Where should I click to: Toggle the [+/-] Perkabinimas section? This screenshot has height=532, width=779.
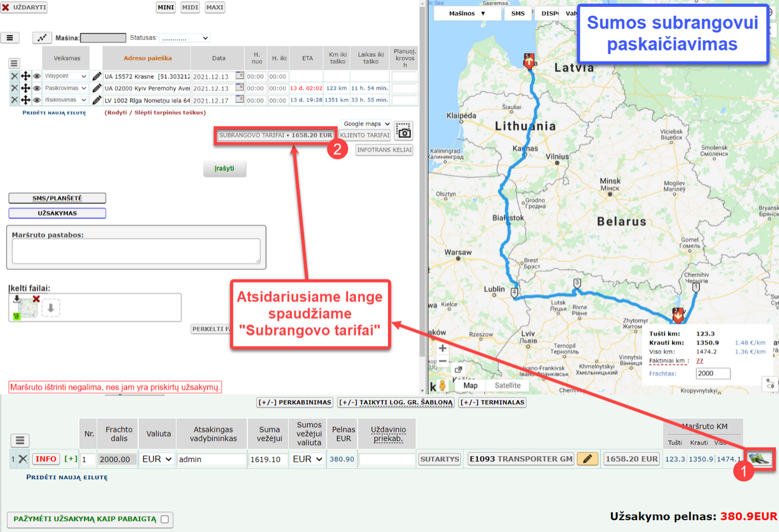pos(295,403)
